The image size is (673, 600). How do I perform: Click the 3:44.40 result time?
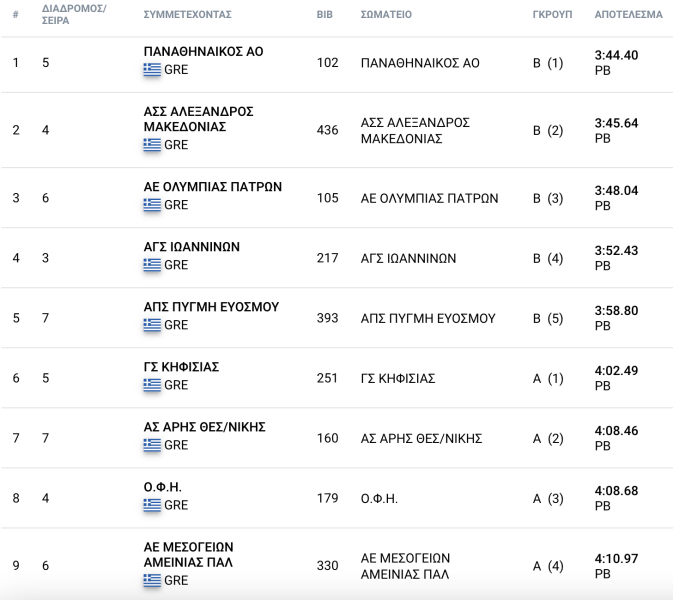point(616,55)
